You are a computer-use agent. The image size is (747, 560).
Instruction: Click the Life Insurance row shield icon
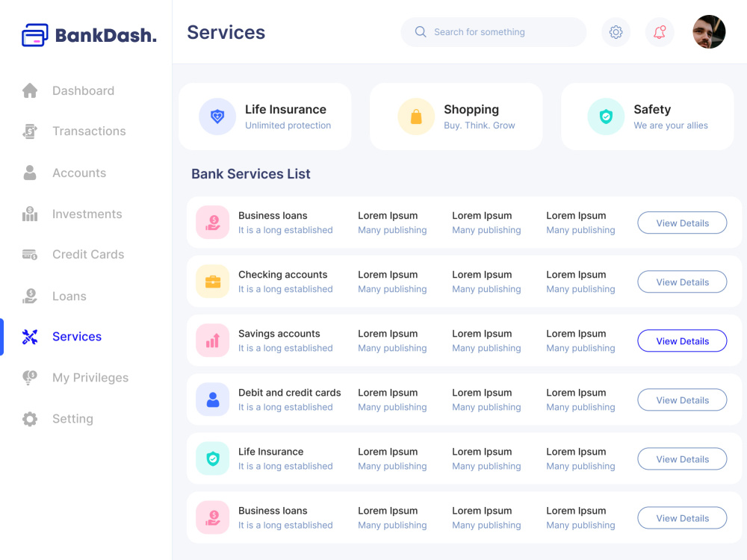pyautogui.click(x=213, y=458)
